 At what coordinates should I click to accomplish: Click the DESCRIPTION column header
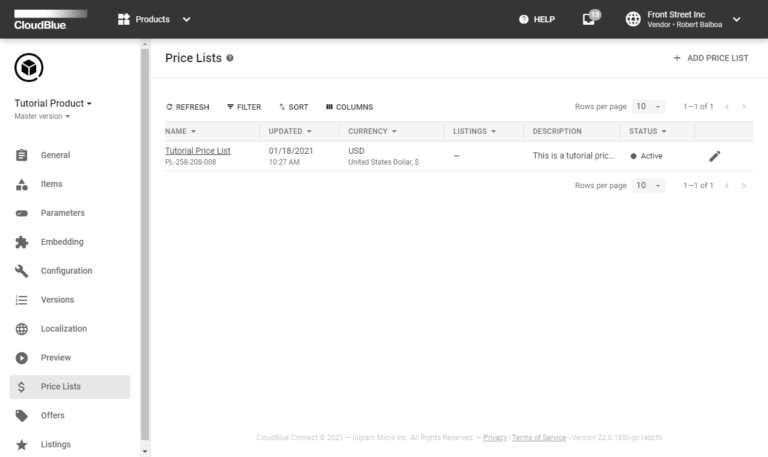tap(557, 131)
